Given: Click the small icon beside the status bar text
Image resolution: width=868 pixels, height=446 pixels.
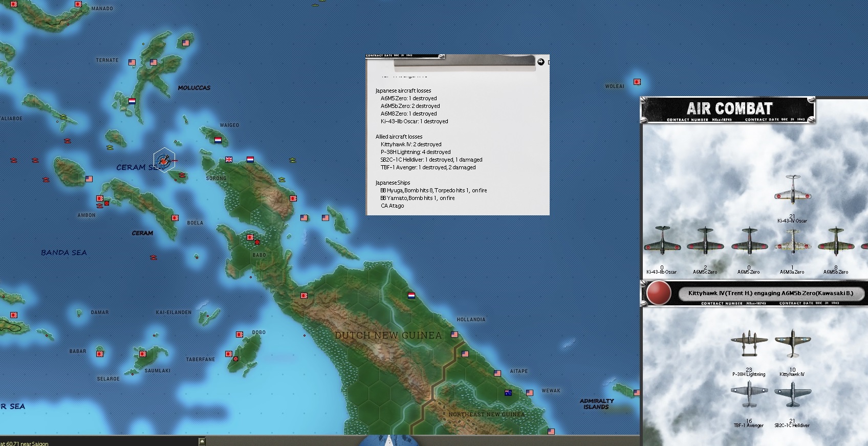Looking at the screenshot, I should point(202,441).
